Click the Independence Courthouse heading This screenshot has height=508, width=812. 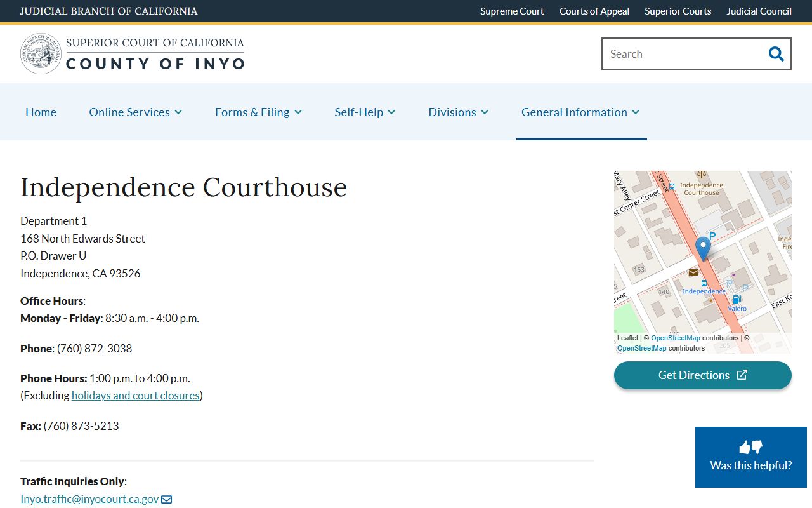[184, 187]
